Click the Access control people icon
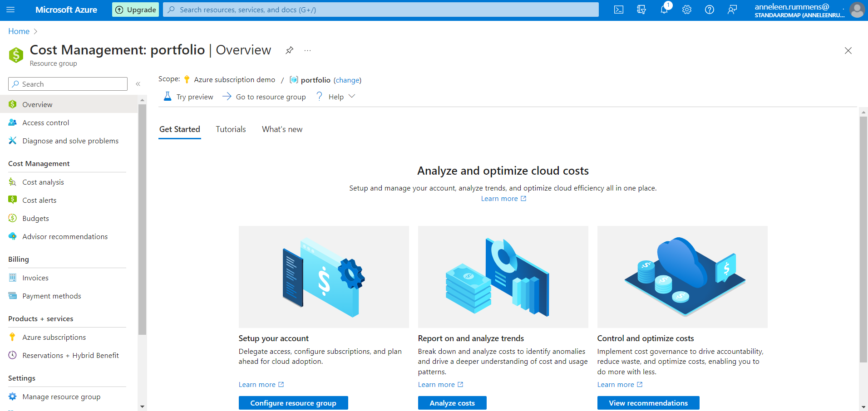Viewport: 868px width, 411px height. 13,122
